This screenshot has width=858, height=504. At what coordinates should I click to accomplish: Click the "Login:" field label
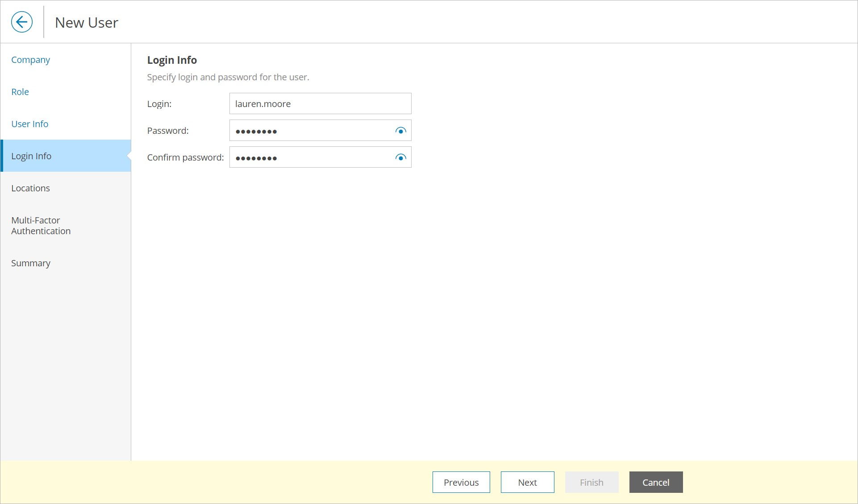tap(159, 104)
